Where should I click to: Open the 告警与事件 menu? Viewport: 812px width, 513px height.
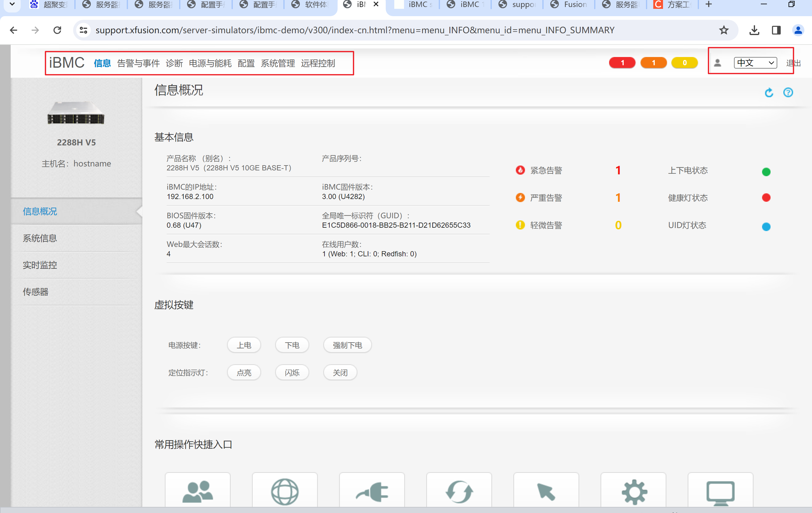coord(138,63)
